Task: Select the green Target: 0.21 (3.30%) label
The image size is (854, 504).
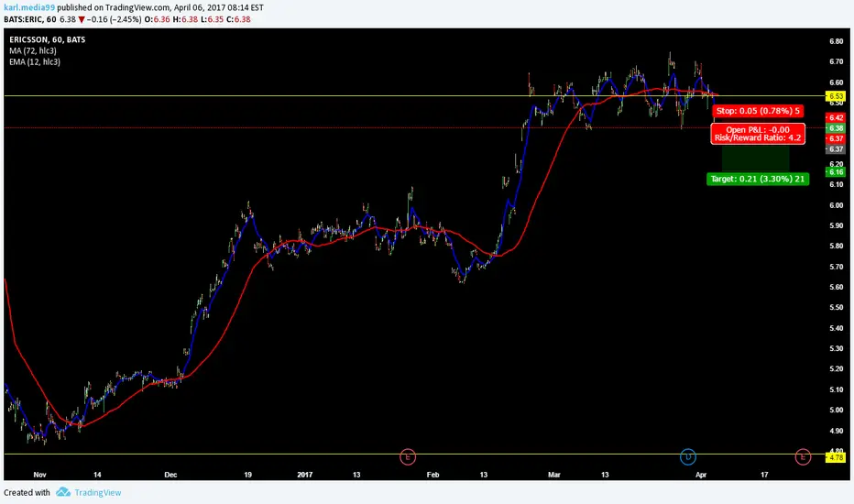Action: pos(758,179)
